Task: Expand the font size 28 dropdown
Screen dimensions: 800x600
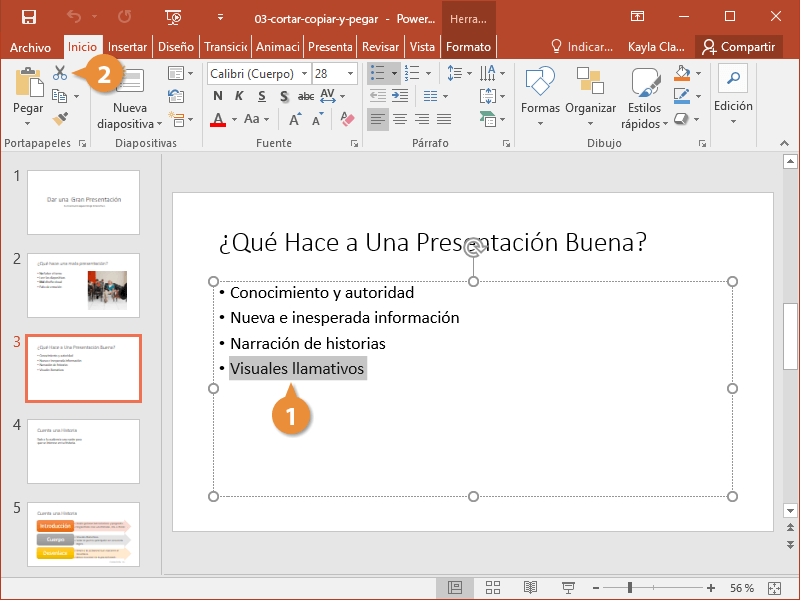Action: (x=350, y=74)
